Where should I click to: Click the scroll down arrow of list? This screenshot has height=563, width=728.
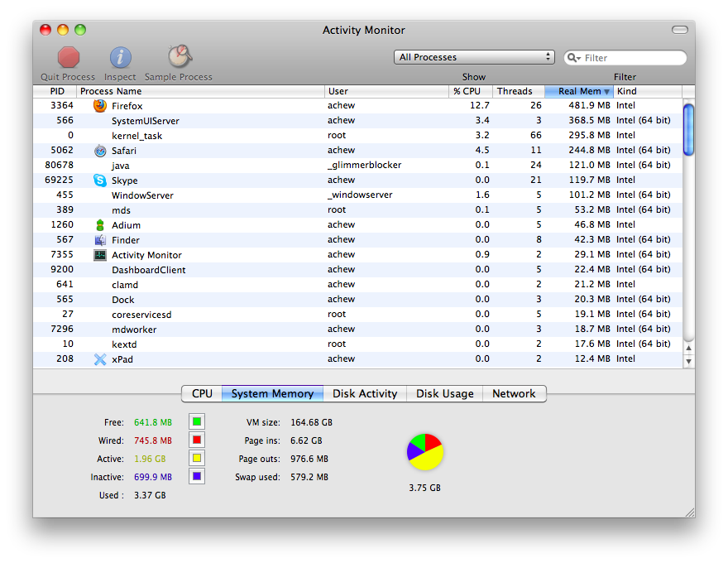pyautogui.click(x=689, y=361)
